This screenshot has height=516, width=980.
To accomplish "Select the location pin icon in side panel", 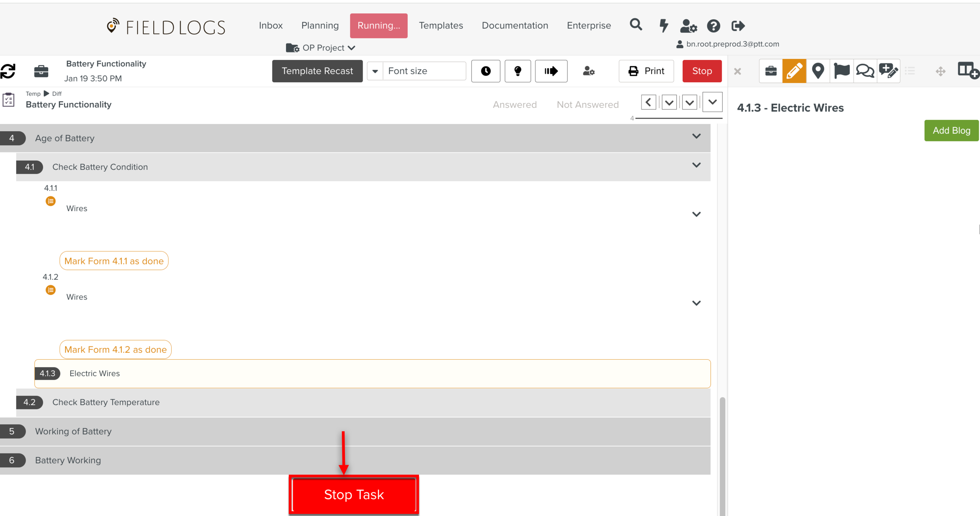I will tap(817, 71).
